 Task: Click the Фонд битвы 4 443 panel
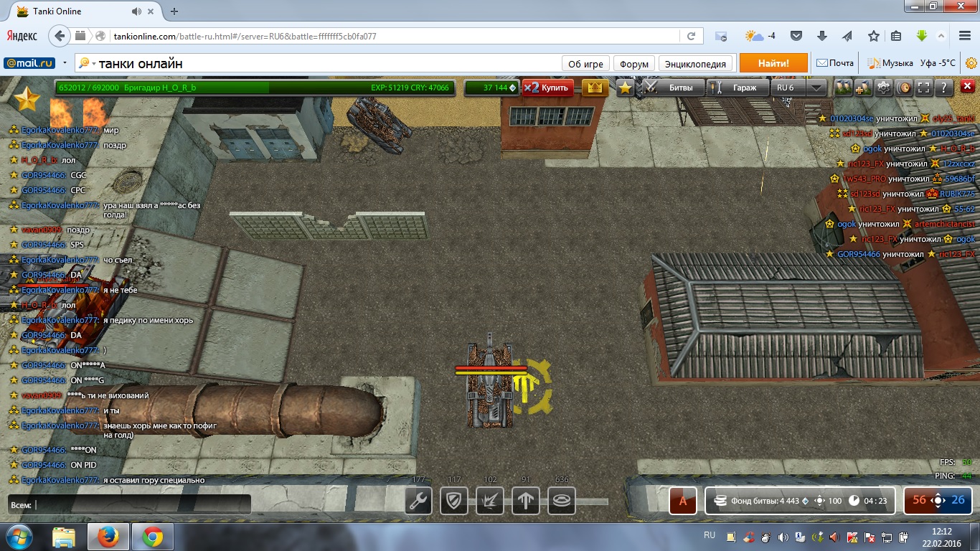tap(801, 501)
